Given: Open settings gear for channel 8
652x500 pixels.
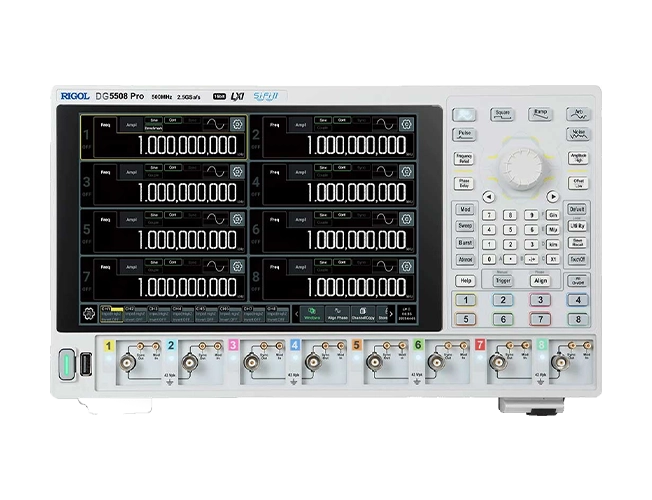Looking at the screenshot, I should (x=407, y=266).
